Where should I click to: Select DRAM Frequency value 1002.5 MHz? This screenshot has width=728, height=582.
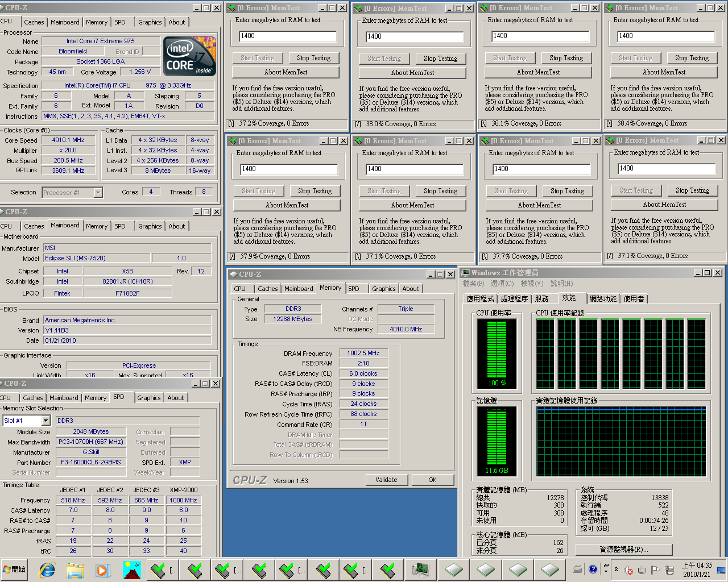tap(363, 353)
